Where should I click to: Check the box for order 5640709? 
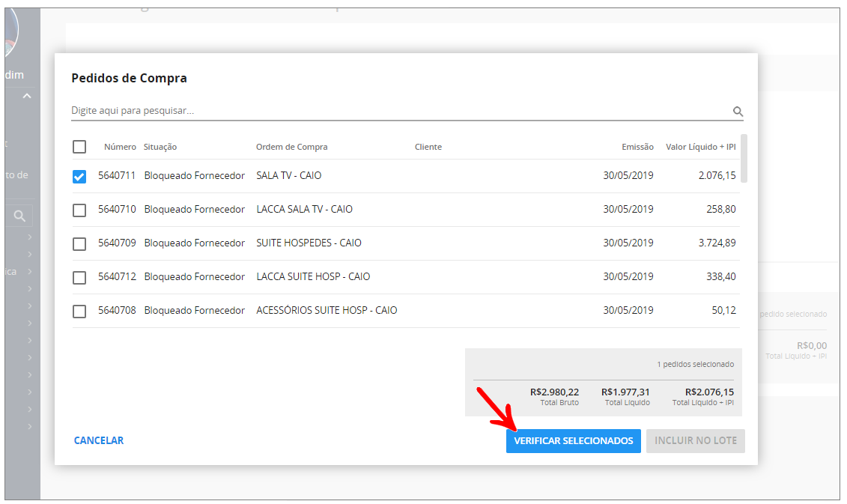coord(79,244)
